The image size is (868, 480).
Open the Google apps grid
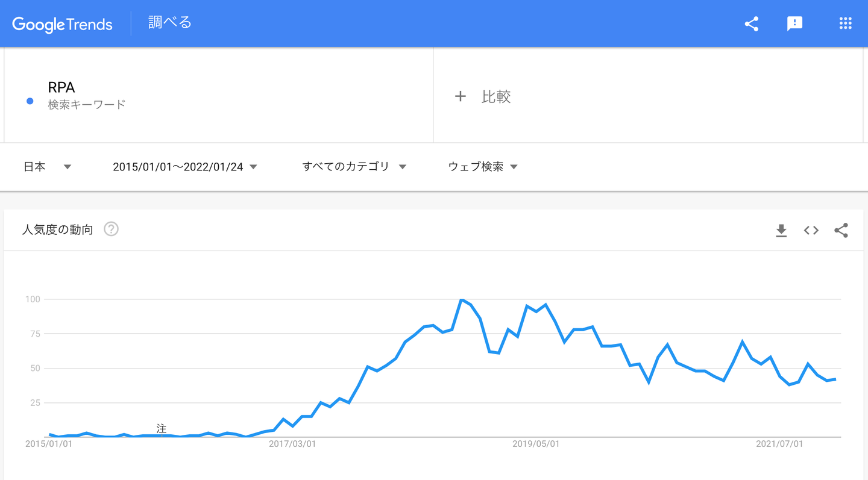pyautogui.click(x=845, y=24)
